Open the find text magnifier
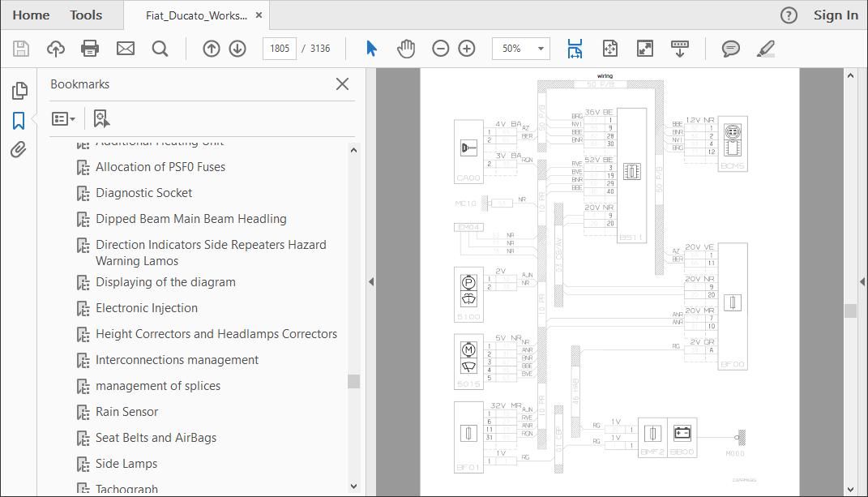The height and width of the screenshot is (497, 868). pyautogui.click(x=160, y=49)
